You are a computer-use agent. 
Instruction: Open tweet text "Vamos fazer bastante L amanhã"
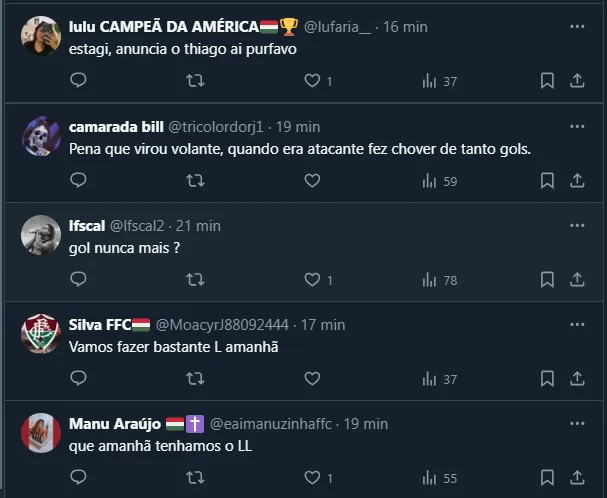(172, 347)
